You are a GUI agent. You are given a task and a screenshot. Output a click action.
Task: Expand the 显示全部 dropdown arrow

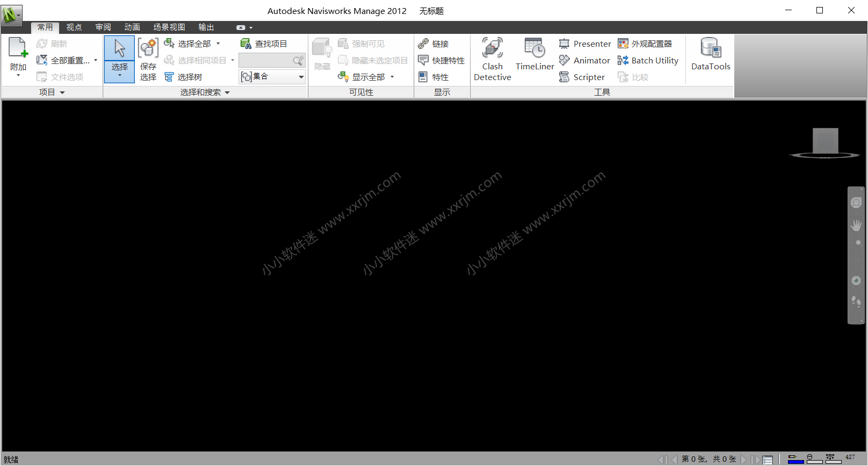[x=392, y=77]
